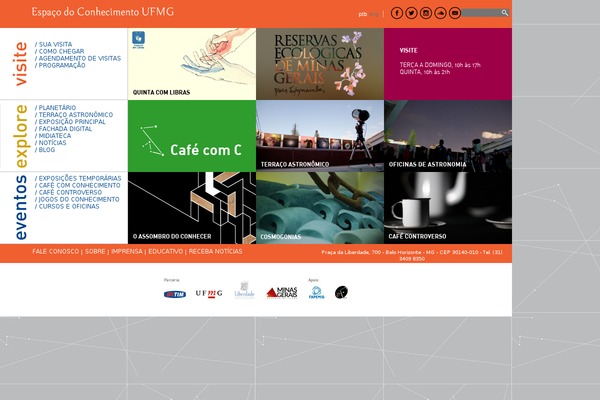
Task: Click the Libras badge on Quinta com Libras tile
Action: point(138,39)
